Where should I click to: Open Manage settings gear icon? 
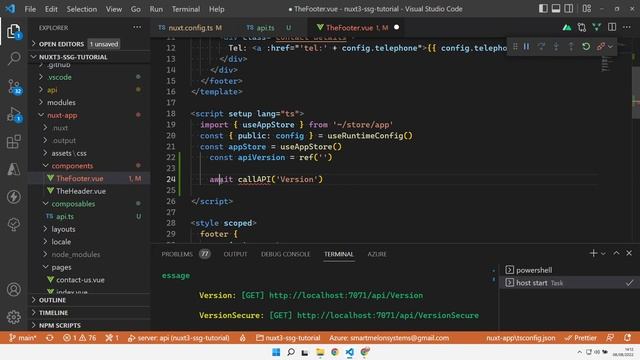point(13,317)
